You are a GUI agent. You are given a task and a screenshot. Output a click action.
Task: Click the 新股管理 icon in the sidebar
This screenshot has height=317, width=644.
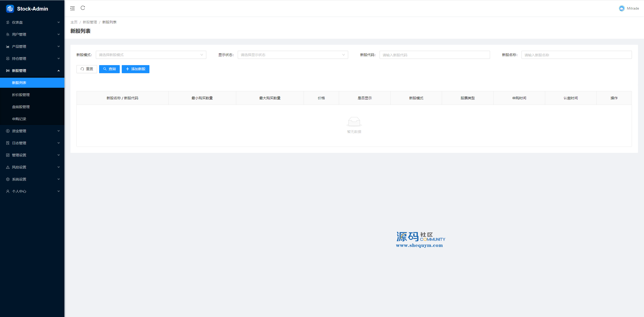(8, 71)
